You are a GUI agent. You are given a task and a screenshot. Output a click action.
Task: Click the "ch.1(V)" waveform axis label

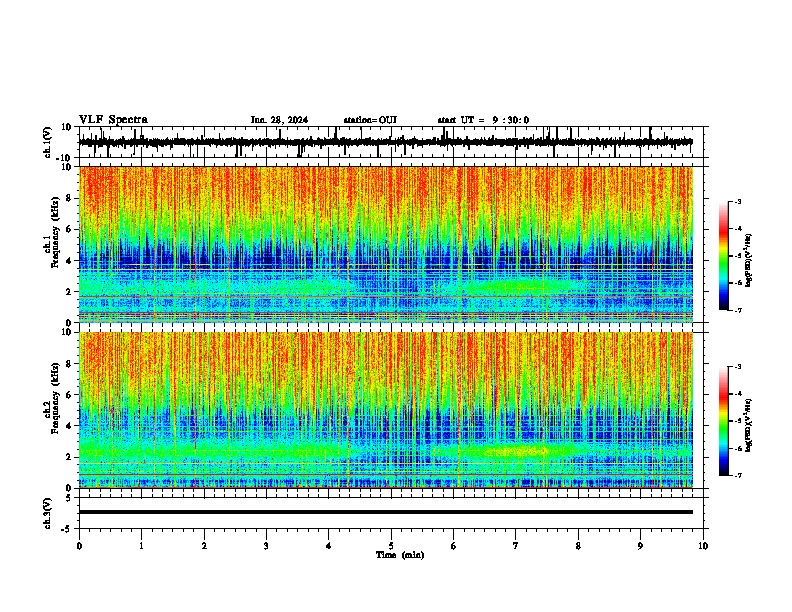click(48, 142)
